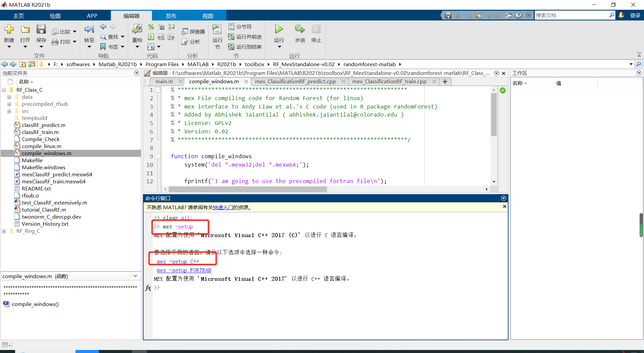Open the Current Folder panel actions menu

point(137,73)
